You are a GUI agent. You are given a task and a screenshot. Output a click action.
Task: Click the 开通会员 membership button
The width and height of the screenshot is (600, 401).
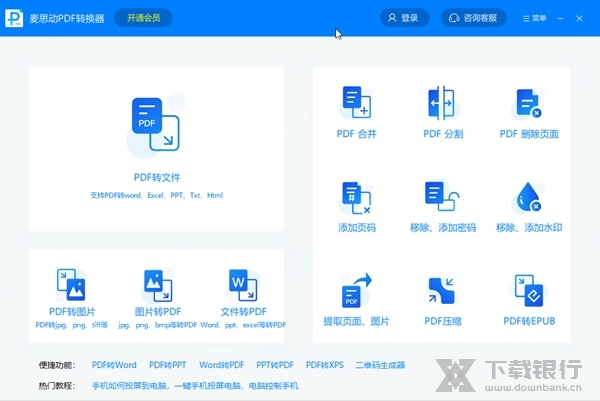pyautogui.click(x=143, y=18)
